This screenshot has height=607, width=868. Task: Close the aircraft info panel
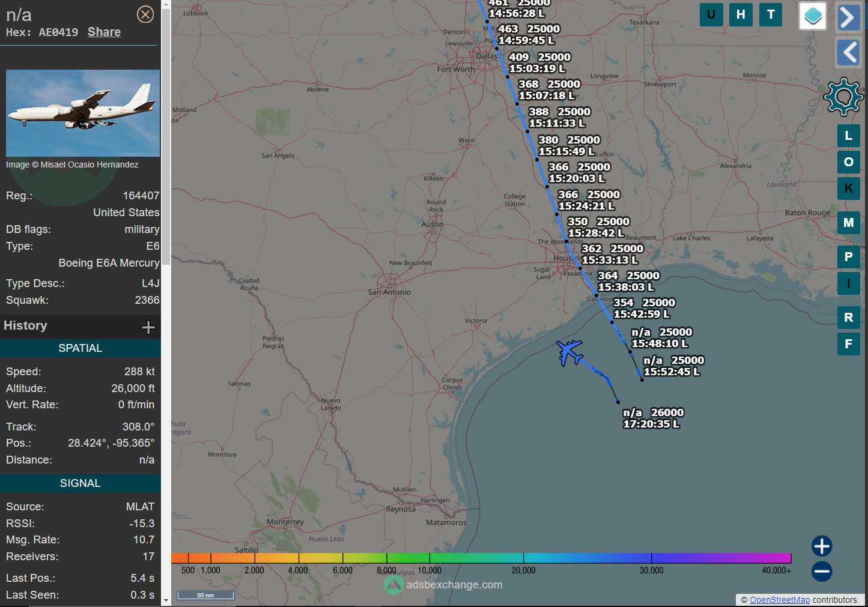pyautogui.click(x=145, y=14)
